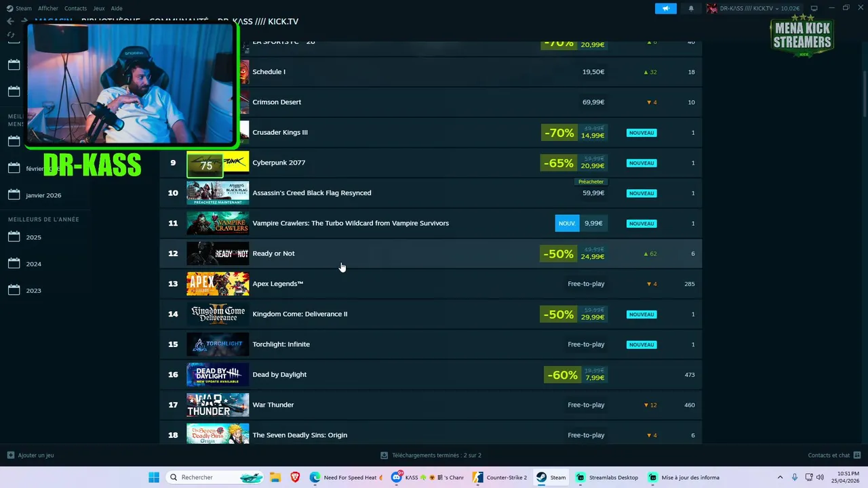
Task: Open the Contacts et chat icon
Action: (x=857, y=455)
